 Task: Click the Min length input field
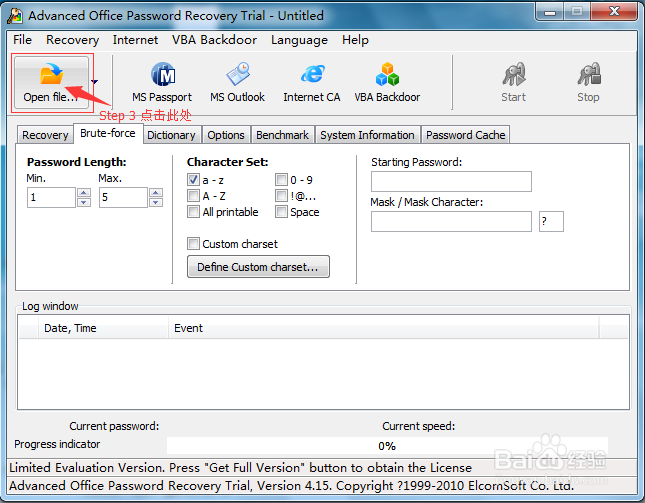pos(51,197)
